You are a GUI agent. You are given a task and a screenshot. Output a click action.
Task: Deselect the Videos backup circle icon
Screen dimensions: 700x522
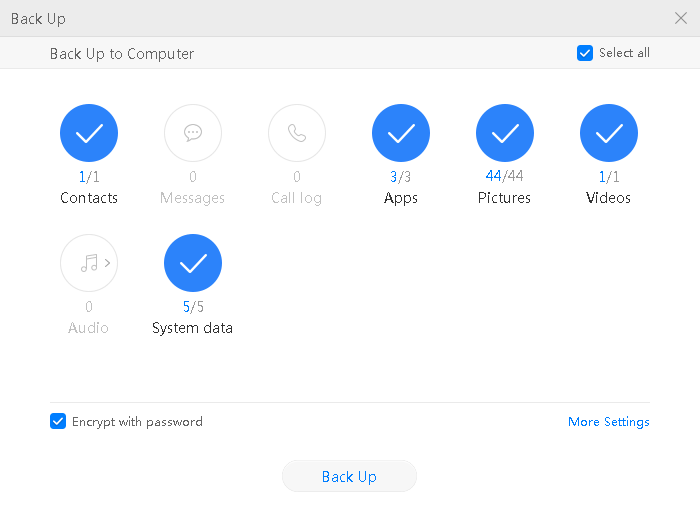coord(609,133)
